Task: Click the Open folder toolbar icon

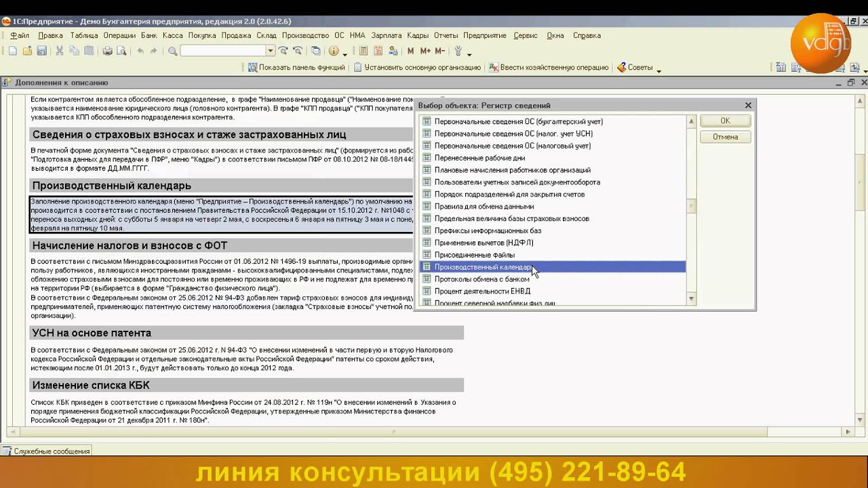Action: click(27, 51)
